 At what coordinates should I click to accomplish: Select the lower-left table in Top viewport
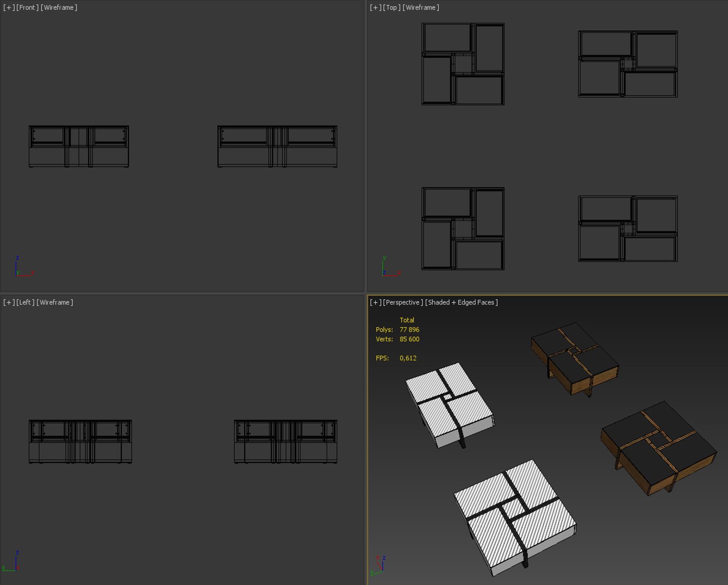(x=463, y=229)
